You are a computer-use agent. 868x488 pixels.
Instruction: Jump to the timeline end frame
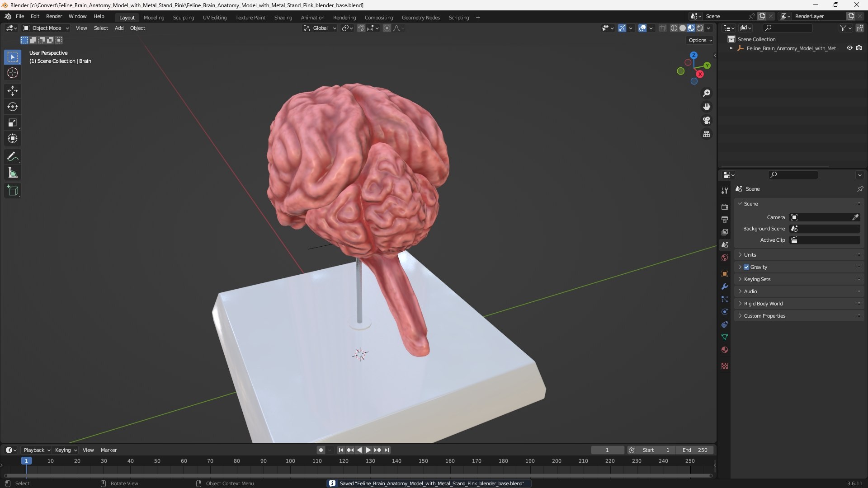[x=387, y=450]
